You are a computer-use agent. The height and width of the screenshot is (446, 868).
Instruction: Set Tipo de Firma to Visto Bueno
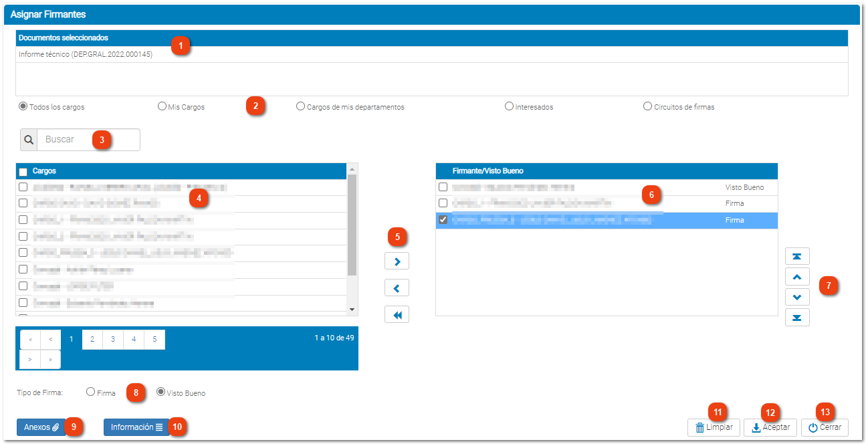[160, 393]
